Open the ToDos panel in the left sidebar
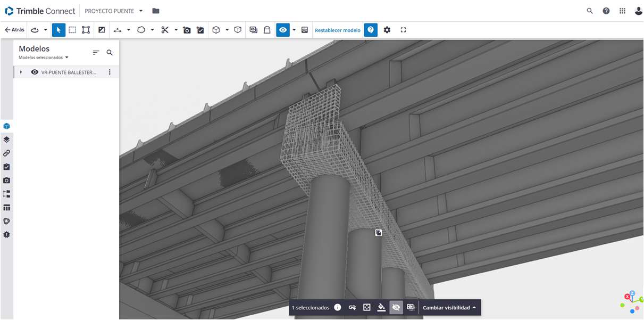The width and height of the screenshot is (644, 320). click(x=7, y=167)
